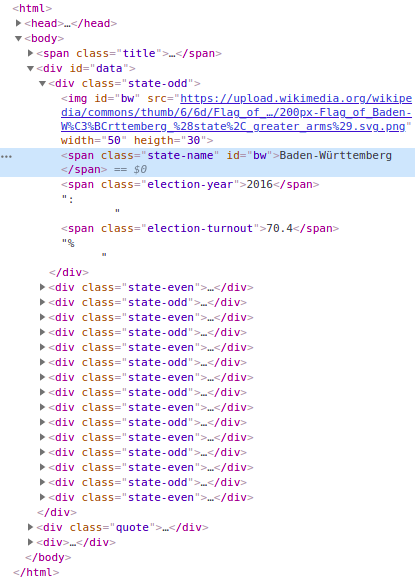Click the closing body tag

tap(48, 557)
